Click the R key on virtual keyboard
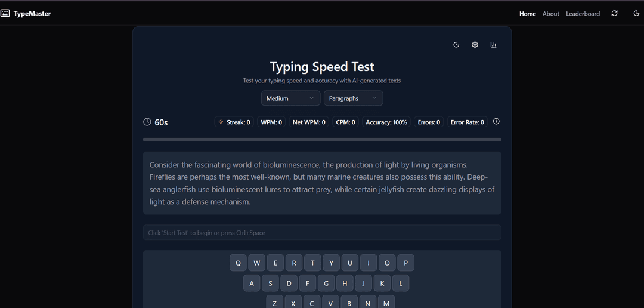This screenshot has width=644, height=308. coord(294,263)
